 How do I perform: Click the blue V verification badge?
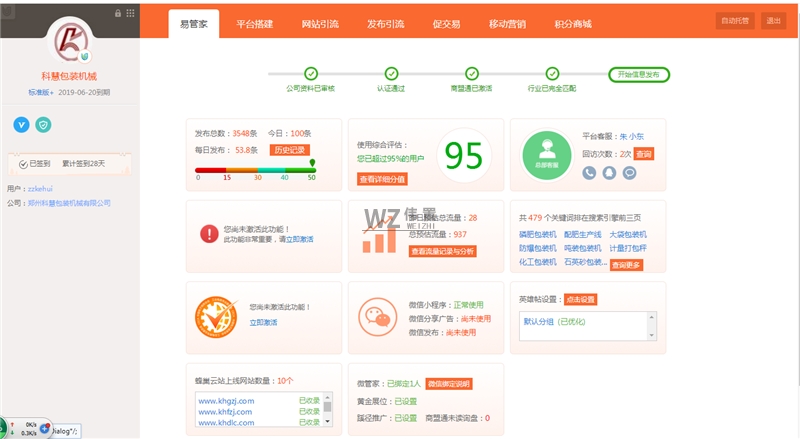tap(21, 124)
